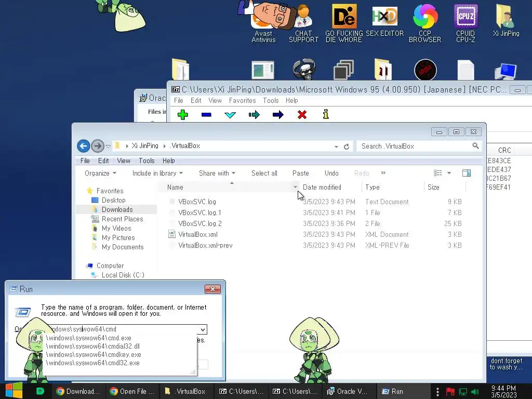Open the View menu in Explorer window

coord(124,161)
